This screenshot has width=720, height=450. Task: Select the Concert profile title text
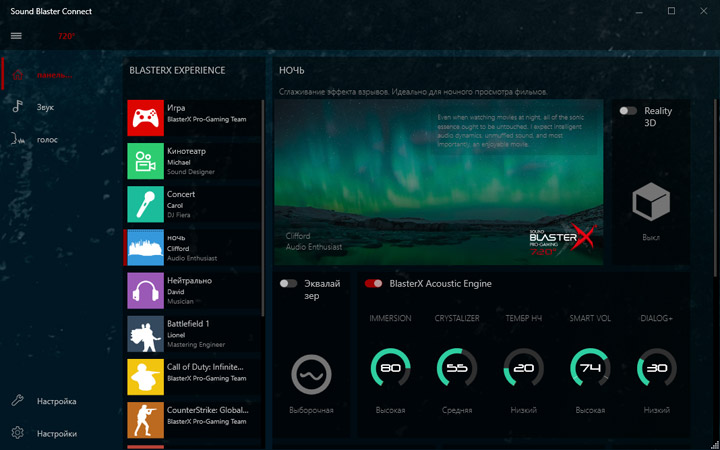click(181, 194)
